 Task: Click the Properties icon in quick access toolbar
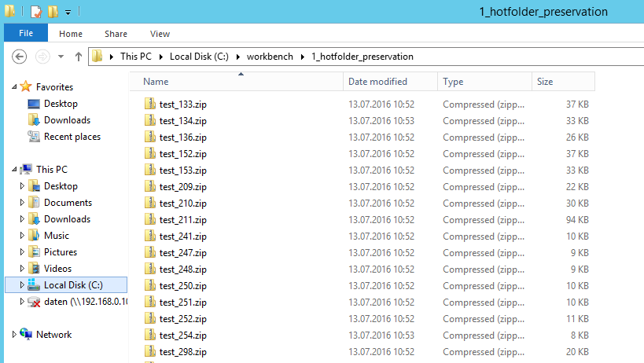pyautogui.click(x=36, y=12)
